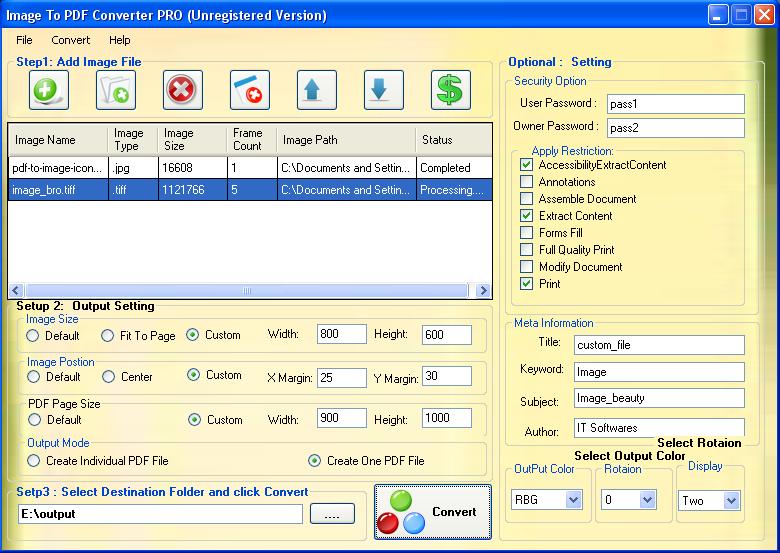Click the browse destination folder button
This screenshot has width=780, height=553.
pos(332,514)
